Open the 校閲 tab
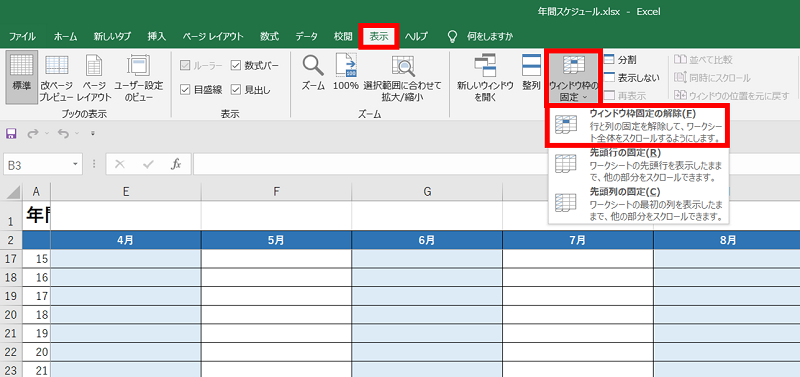 pyautogui.click(x=343, y=36)
